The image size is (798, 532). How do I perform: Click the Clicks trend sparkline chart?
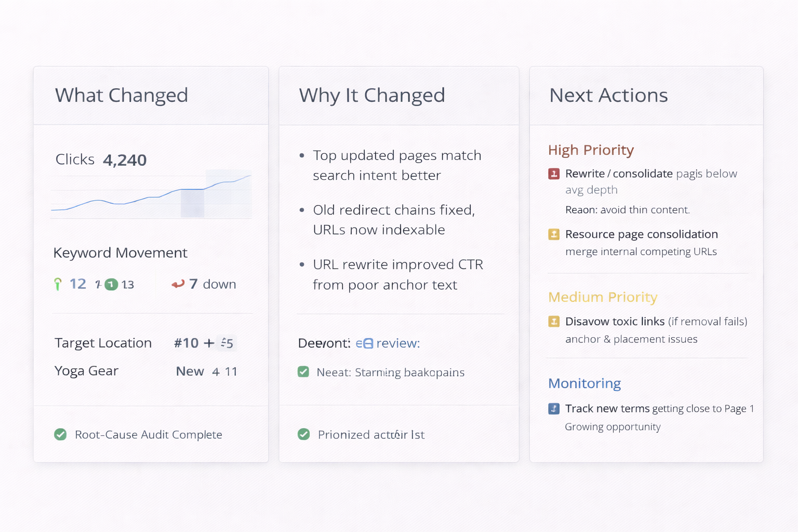151,197
